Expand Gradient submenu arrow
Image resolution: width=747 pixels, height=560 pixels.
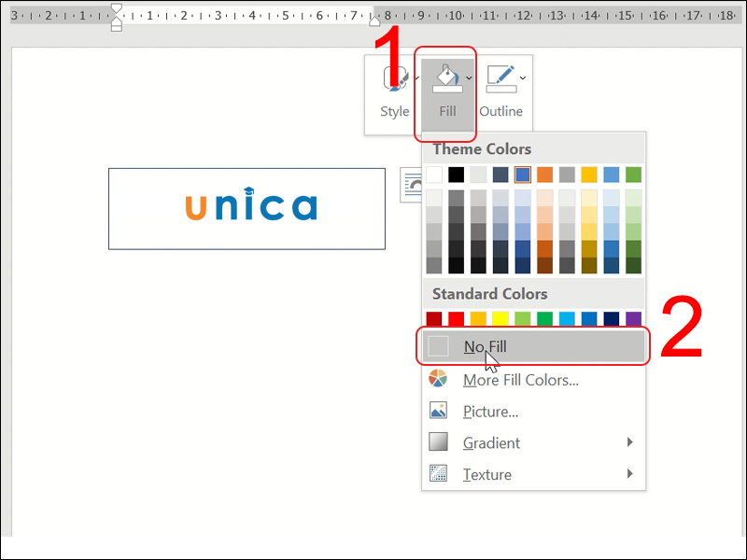(x=629, y=441)
